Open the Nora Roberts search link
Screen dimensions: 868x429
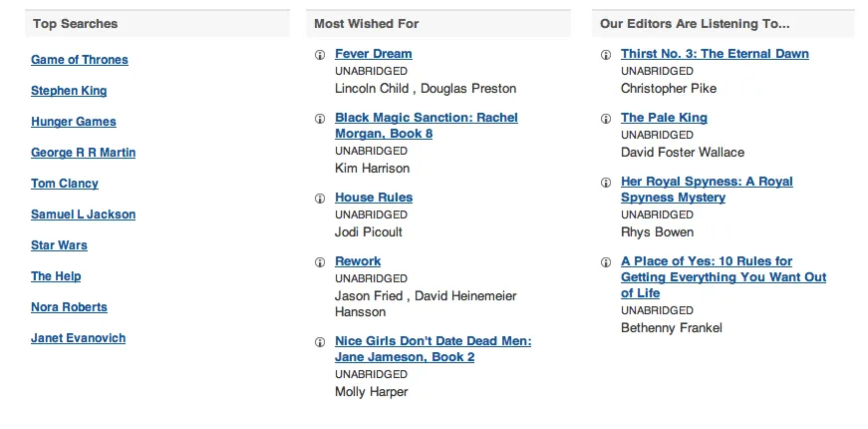click(69, 307)
